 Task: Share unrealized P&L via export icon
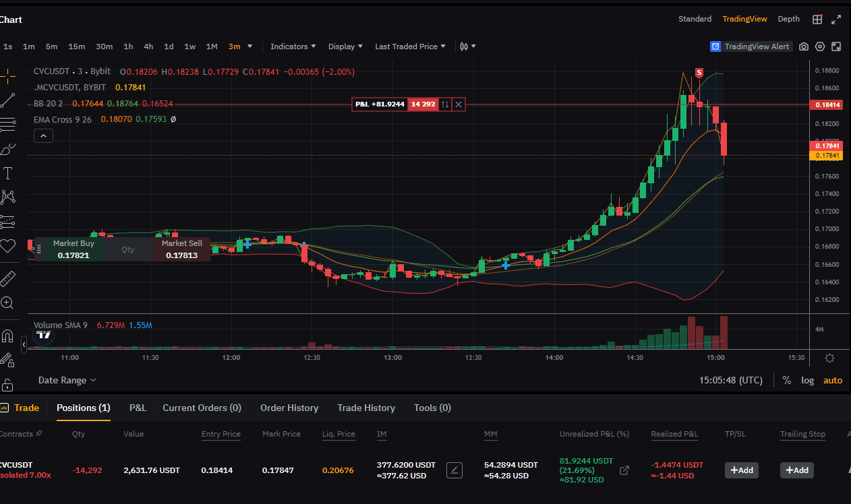624,470
